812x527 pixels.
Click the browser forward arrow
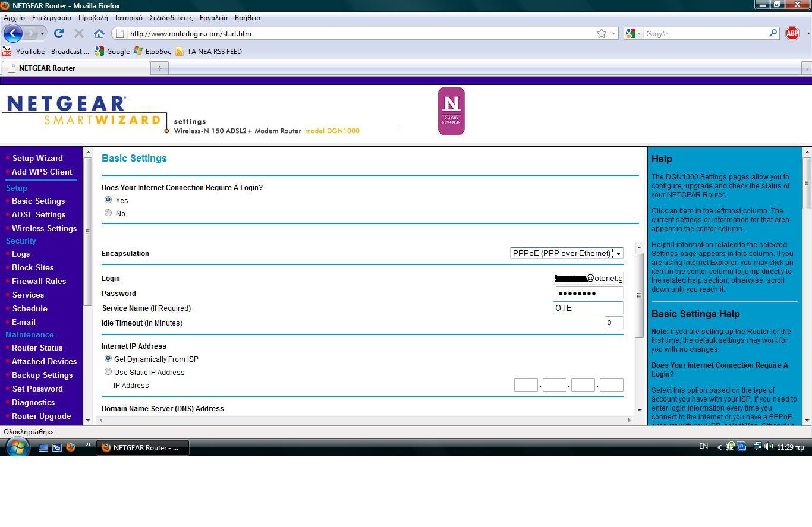[30, 33]
